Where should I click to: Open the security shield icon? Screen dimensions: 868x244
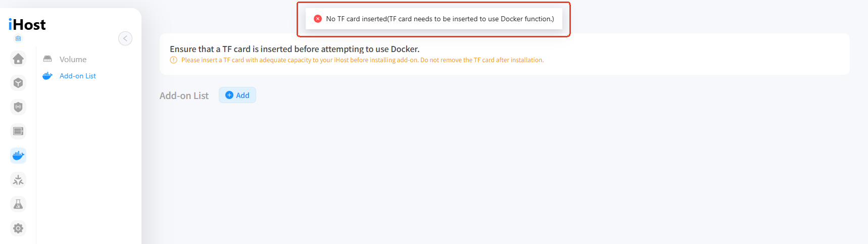pyautogui.click(x=18, y=107)
